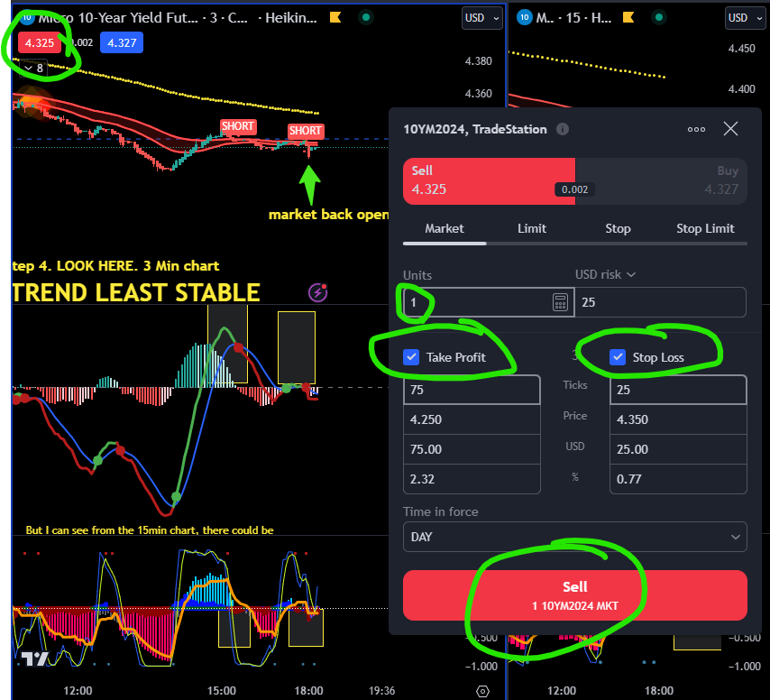Focus the Stop Loss ticks field showing 25
The height and width of the screenshot is (700, 770).
click(678, 390)
